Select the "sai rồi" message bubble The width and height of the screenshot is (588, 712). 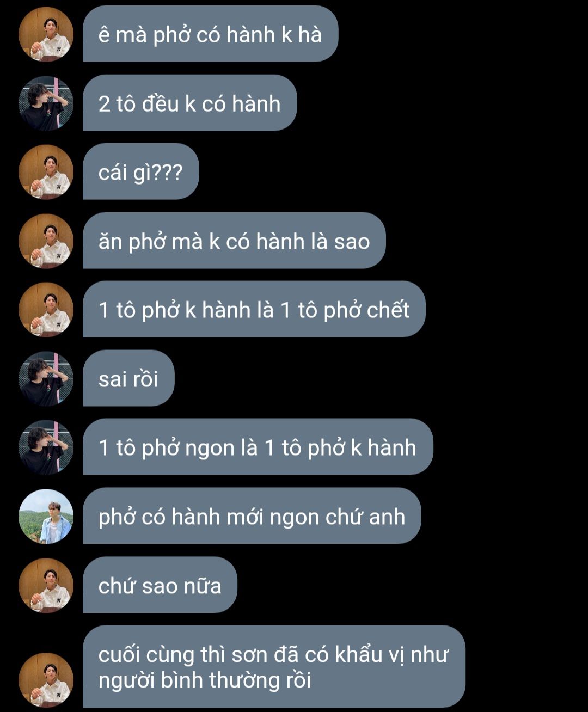(x=128, y=378)
